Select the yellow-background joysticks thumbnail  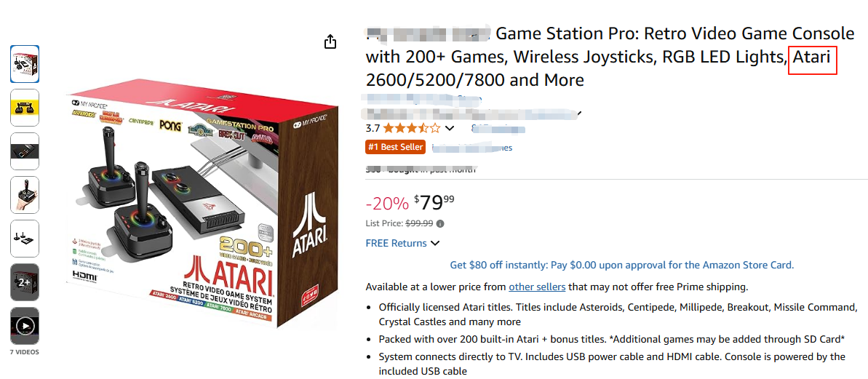[x=25, y=108]
